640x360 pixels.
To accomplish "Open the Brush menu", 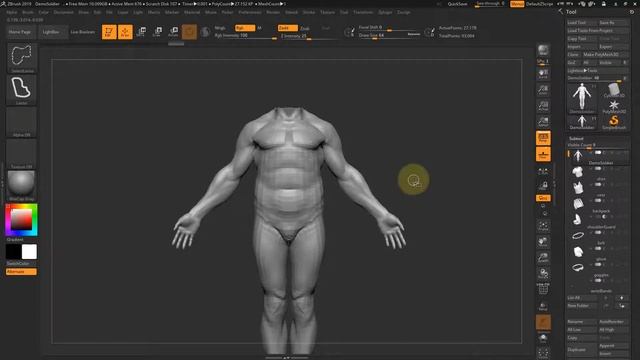I will [28, 12].
